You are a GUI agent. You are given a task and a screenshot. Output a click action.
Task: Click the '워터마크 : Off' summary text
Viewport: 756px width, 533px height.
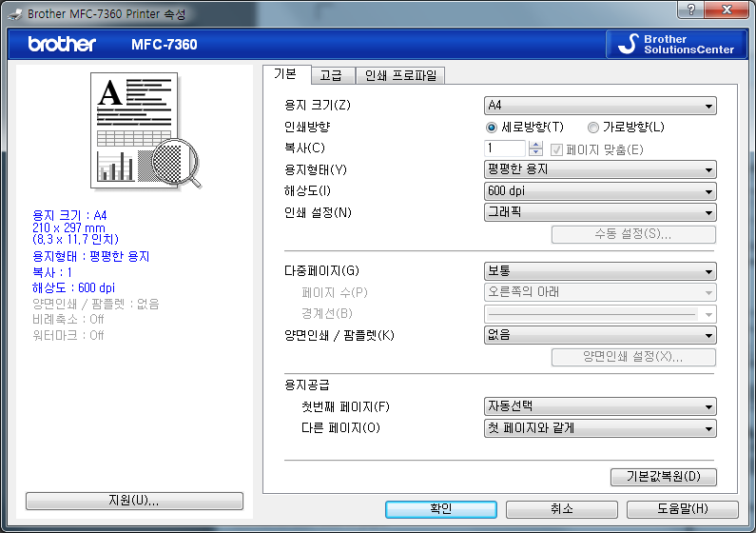(x=68, y=335)
